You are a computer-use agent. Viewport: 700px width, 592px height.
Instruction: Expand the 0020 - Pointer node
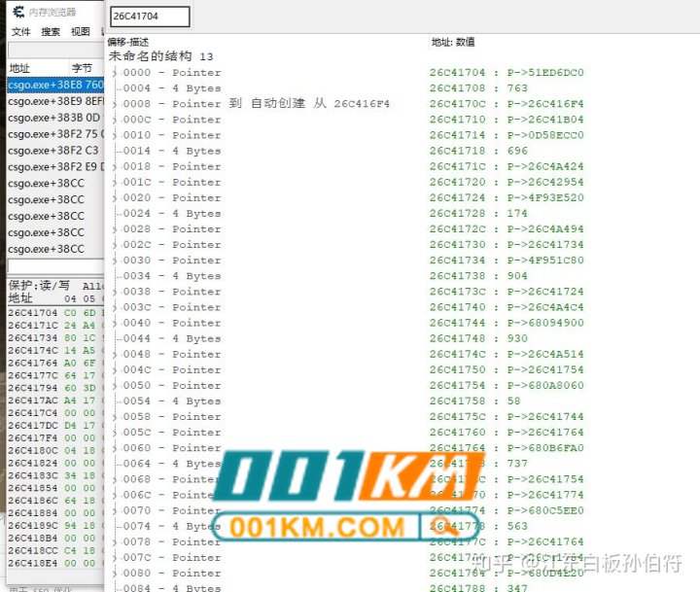pyautogui.click(x=115, y=197)
